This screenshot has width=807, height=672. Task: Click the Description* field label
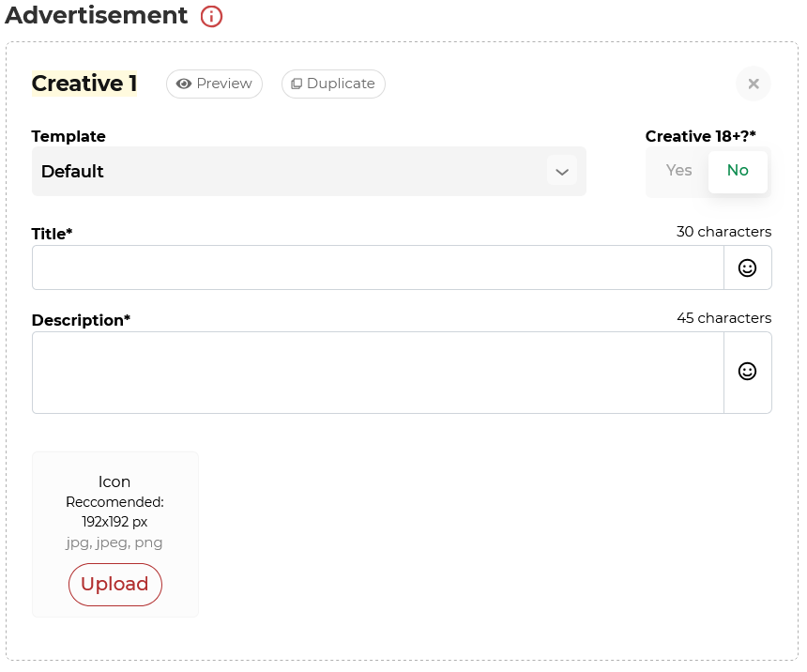(x=81, y=320)
